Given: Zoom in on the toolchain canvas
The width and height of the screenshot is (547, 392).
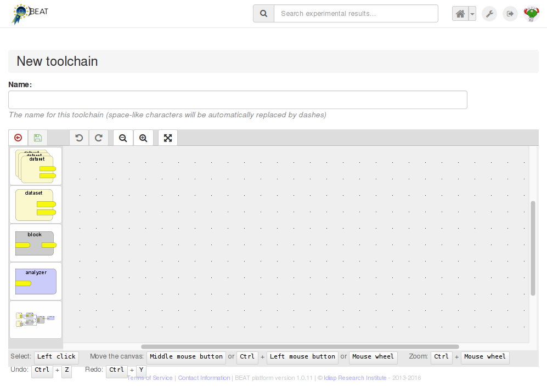Looking at the screenshot, I should coord(143,138).
